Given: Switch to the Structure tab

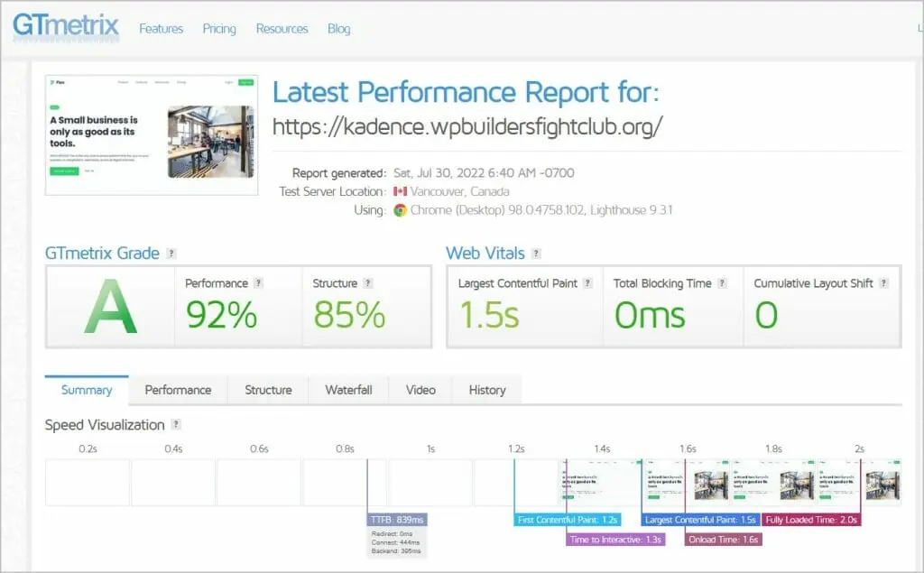Looking at the screenshot, I should 268,390.
